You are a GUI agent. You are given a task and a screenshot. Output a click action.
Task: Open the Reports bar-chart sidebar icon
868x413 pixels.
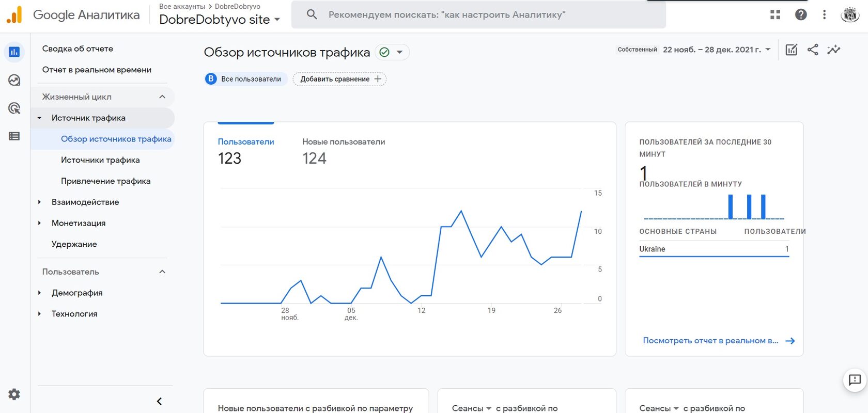[14, 52]
